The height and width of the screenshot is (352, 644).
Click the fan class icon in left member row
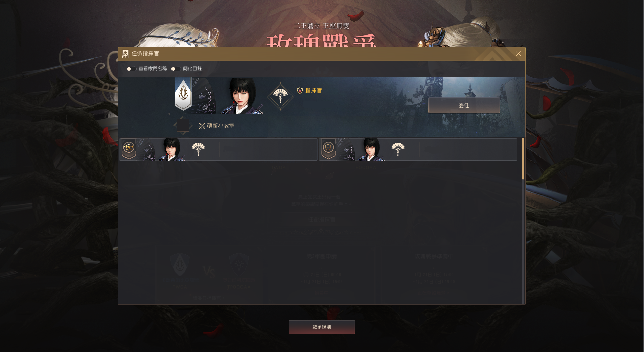click(198, 149)
